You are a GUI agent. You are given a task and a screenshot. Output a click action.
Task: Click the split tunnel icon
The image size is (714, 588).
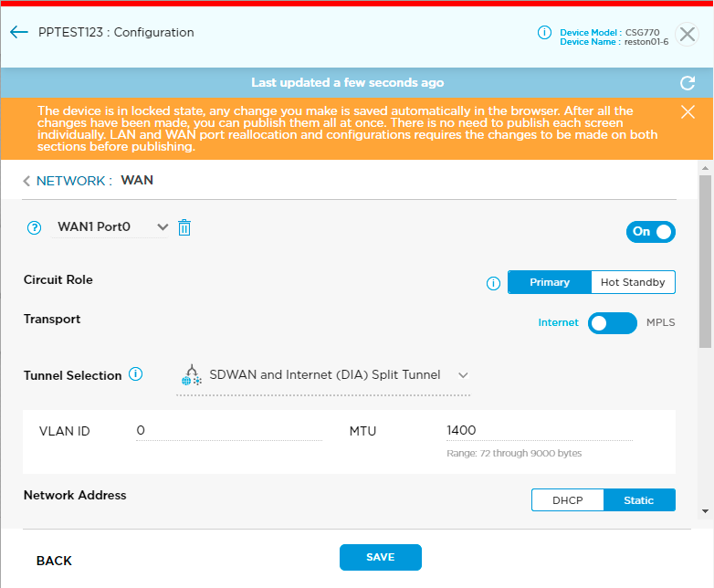[192, 375]
